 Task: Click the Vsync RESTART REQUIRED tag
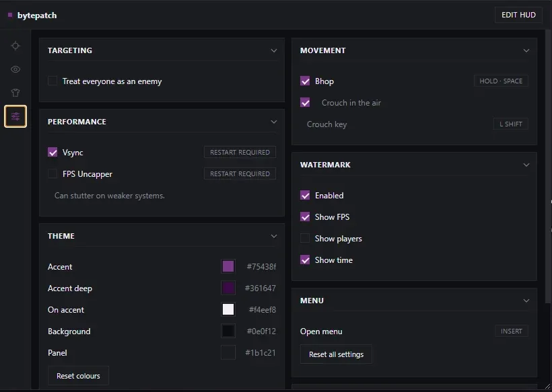(x=240, y=152)
